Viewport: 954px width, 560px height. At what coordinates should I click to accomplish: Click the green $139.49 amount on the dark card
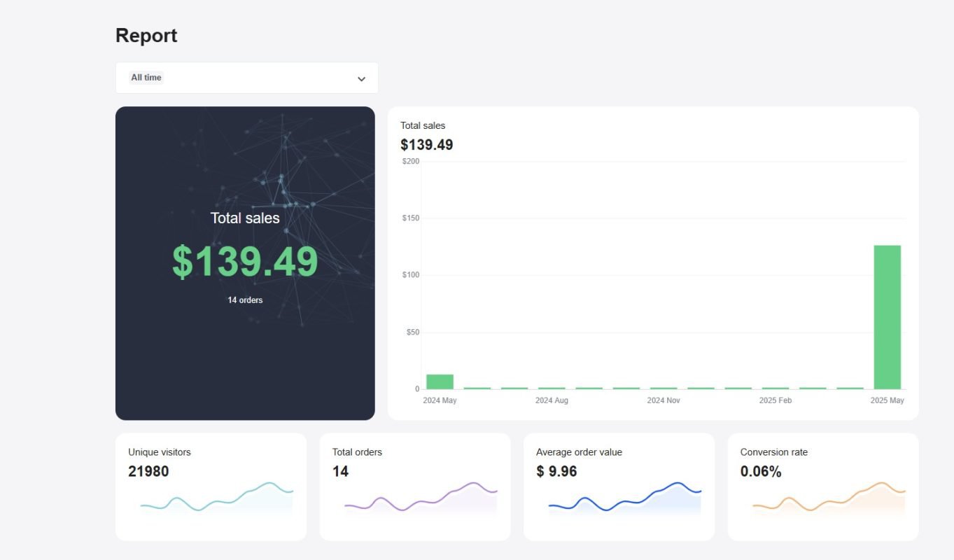(245, 262)
